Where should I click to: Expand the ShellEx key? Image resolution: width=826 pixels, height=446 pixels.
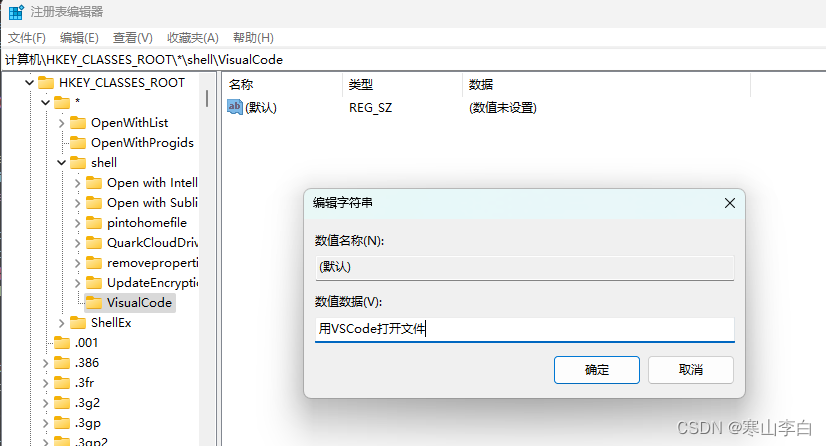[x=61, y=323]
